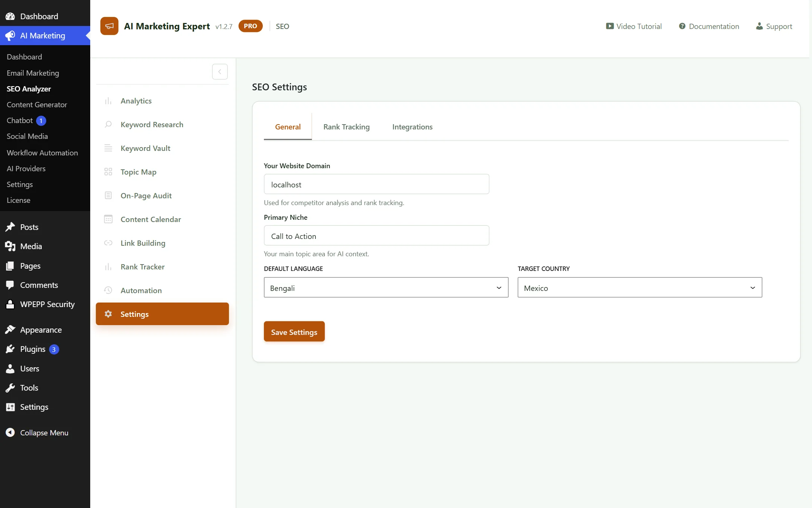Click the Settings gear icon in plugin sidebar
Screen dimensions: 812x508
coord(108,314)
